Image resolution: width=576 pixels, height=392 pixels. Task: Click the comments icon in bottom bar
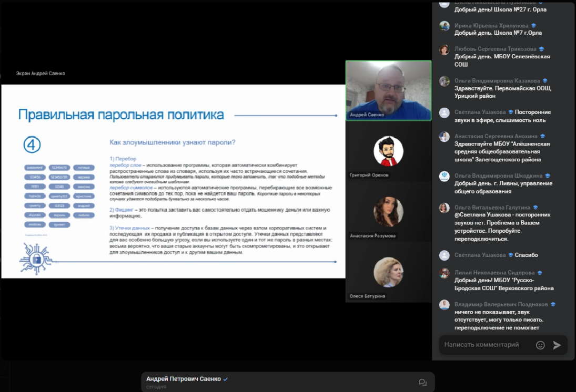pos(422,383)
